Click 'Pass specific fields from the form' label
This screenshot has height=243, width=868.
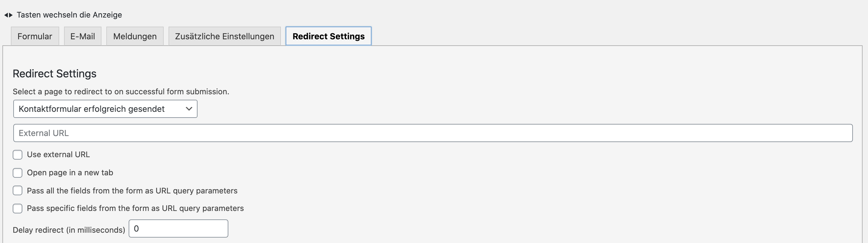pos(135,208)
